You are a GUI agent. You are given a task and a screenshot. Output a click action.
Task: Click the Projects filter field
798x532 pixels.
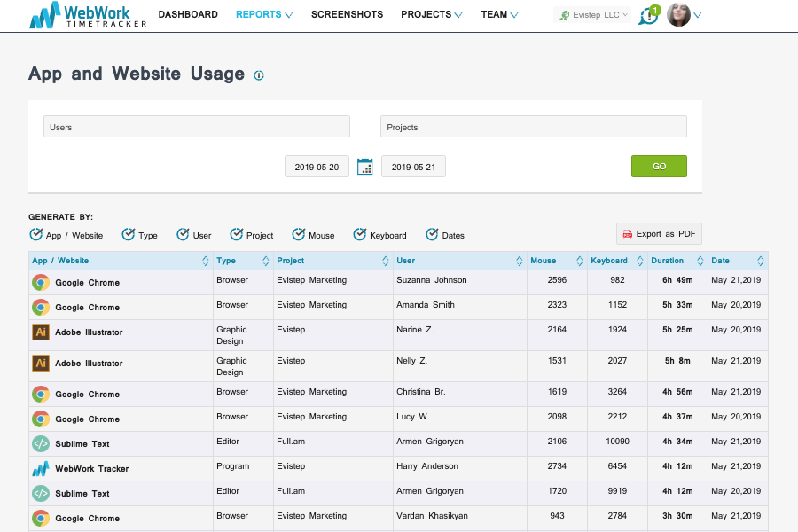click(534, 127)
